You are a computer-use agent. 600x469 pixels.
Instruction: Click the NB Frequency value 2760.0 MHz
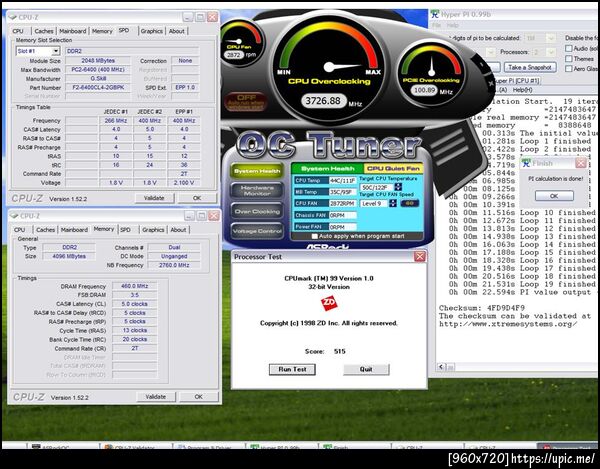[x=174, y=265]
